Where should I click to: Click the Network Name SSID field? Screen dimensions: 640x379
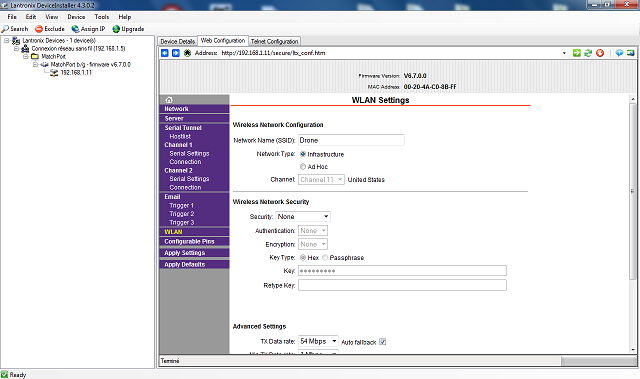click(351, 140)
